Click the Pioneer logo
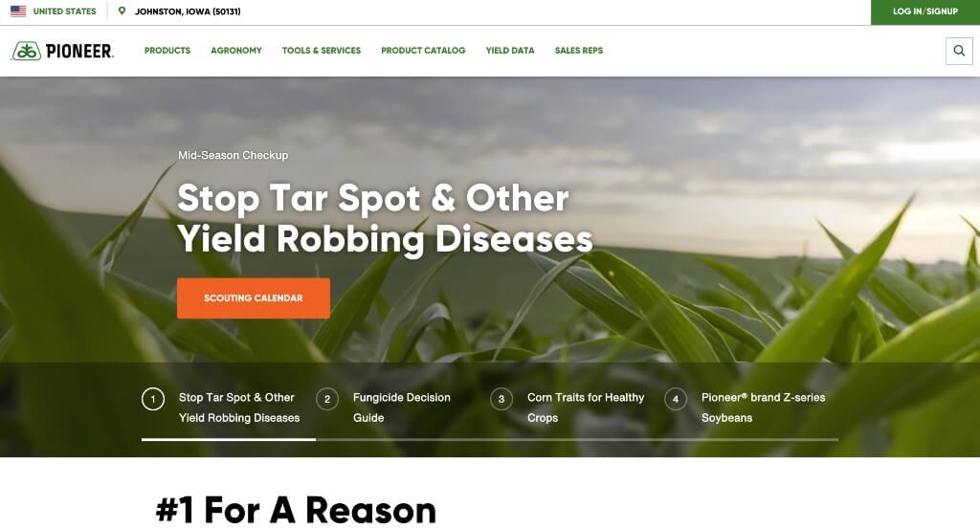 pyautogui.click(x=62, y=51)
